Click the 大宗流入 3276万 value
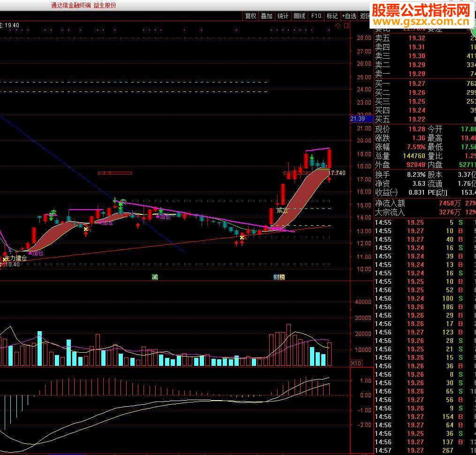Screen dimensions: 476x455 coord(450,212)
